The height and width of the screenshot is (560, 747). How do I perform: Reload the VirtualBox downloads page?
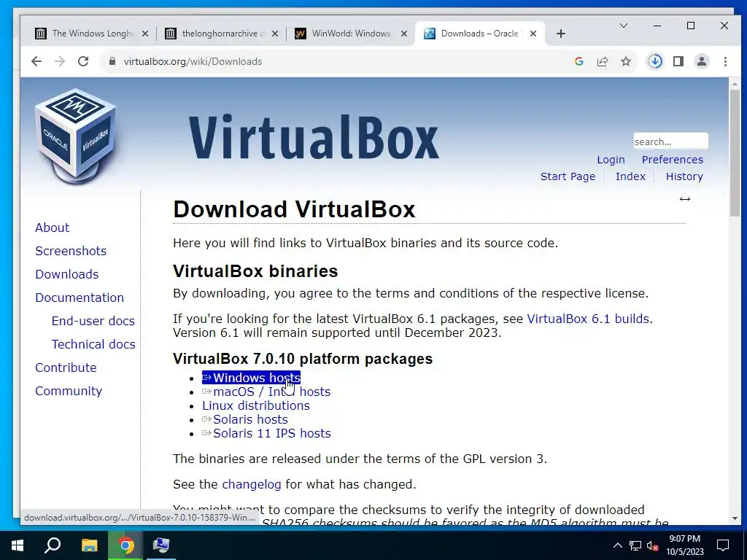pyautogui.click(x=83, y=61)
